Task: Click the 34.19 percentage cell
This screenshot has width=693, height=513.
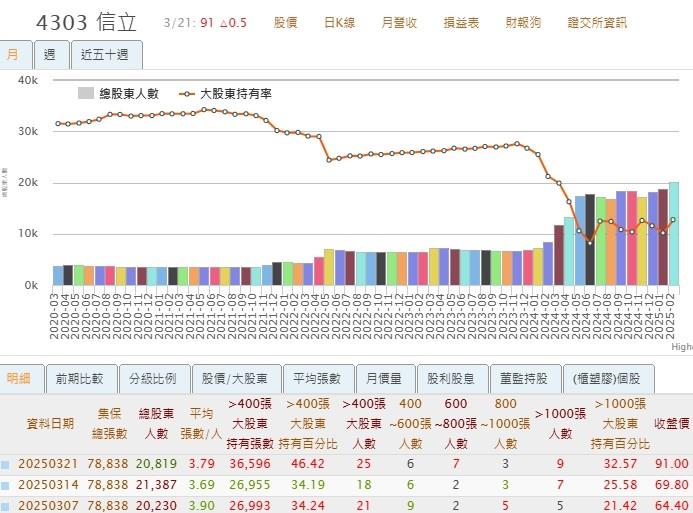Action: [308, 485]
